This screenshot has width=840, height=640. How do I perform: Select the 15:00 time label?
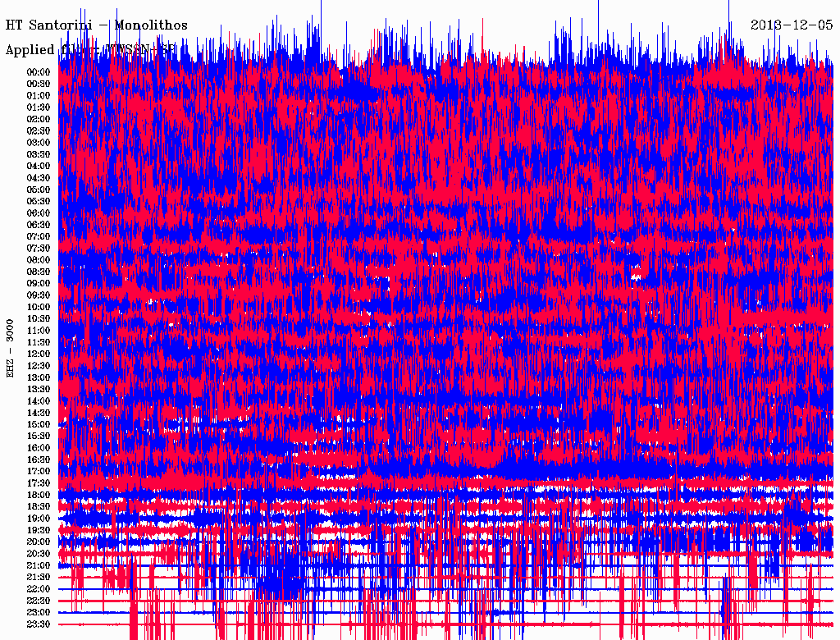[39, 424]
